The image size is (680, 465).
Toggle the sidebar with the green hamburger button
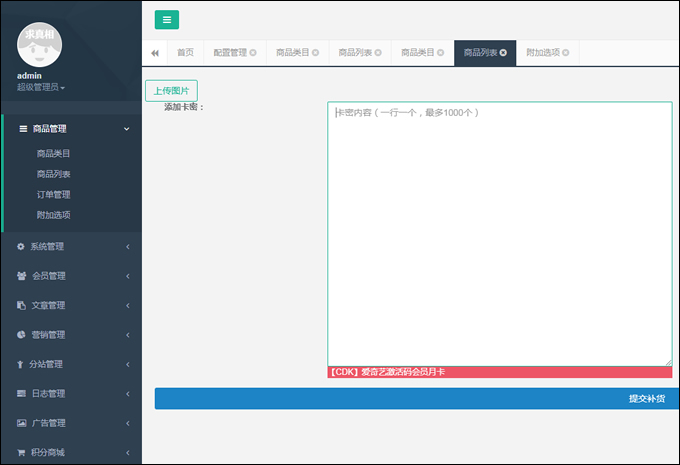pos(167,20)
